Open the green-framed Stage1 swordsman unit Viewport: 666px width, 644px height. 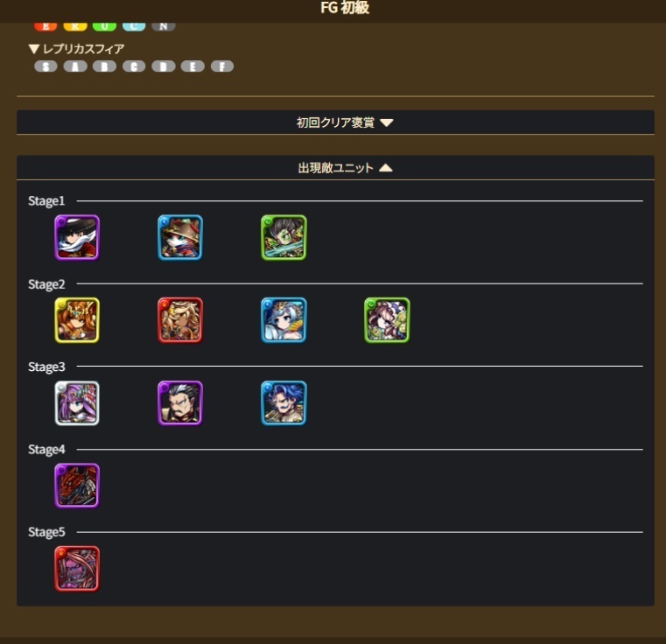(284, 237)
